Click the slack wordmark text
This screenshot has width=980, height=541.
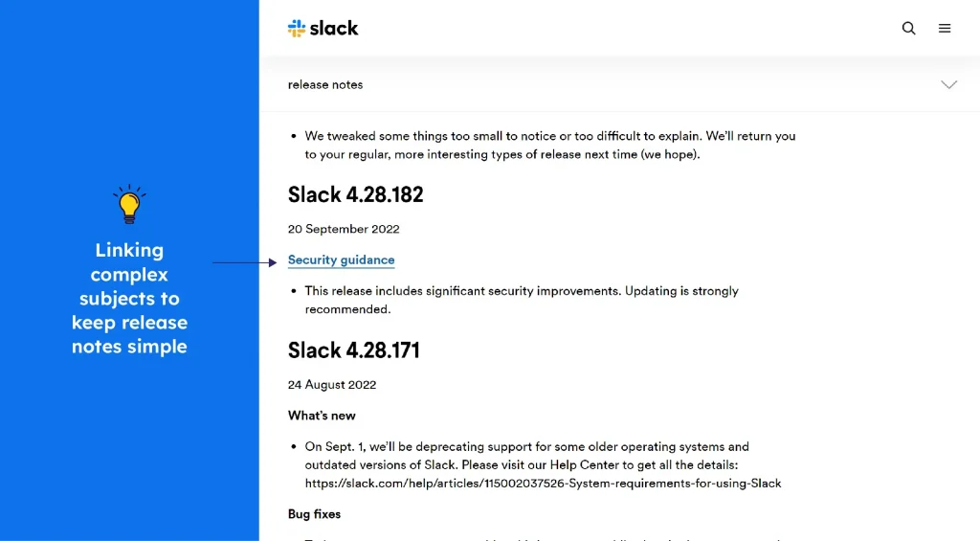point(334,28)
